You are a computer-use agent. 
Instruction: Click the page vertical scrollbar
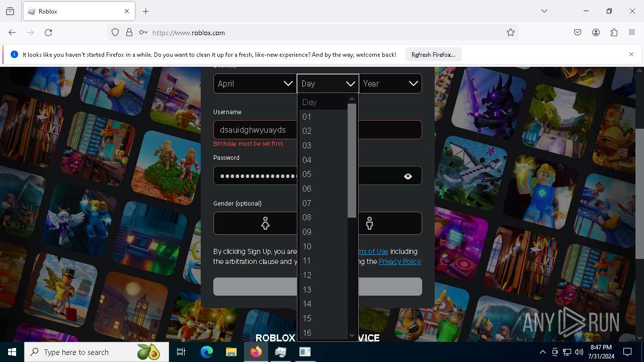(x=639, y=194)
